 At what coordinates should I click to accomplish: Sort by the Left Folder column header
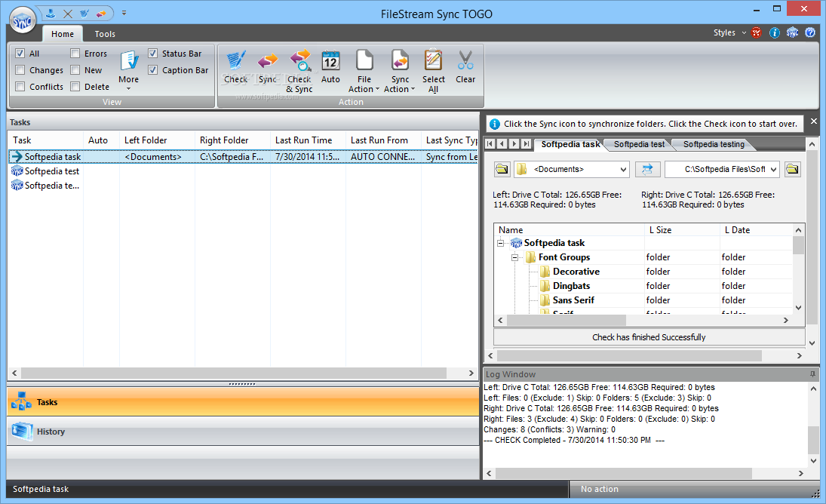[x=157, y=140]
